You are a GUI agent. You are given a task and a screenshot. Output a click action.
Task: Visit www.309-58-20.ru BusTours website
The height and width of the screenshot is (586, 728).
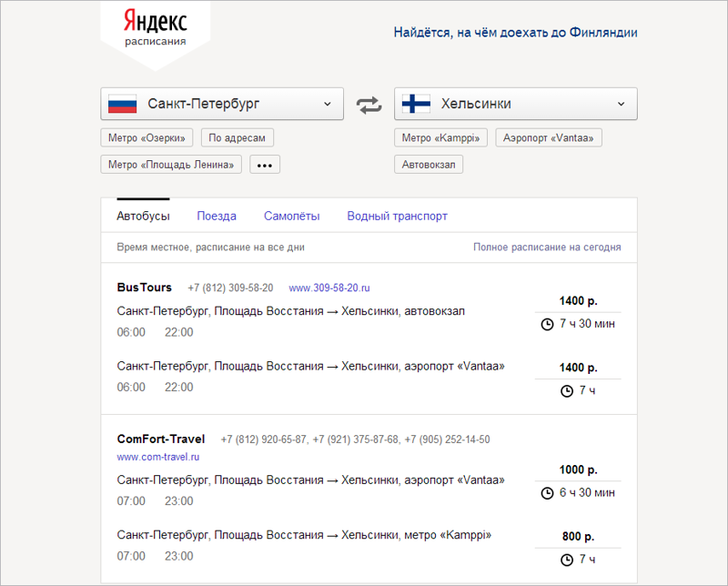329,288
